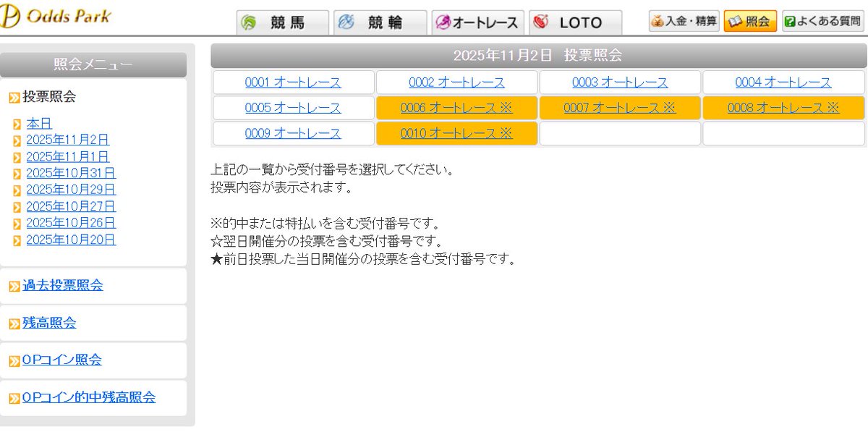Click the 2025年11月2日 投票照会 title bar

[x=538, y=55]
